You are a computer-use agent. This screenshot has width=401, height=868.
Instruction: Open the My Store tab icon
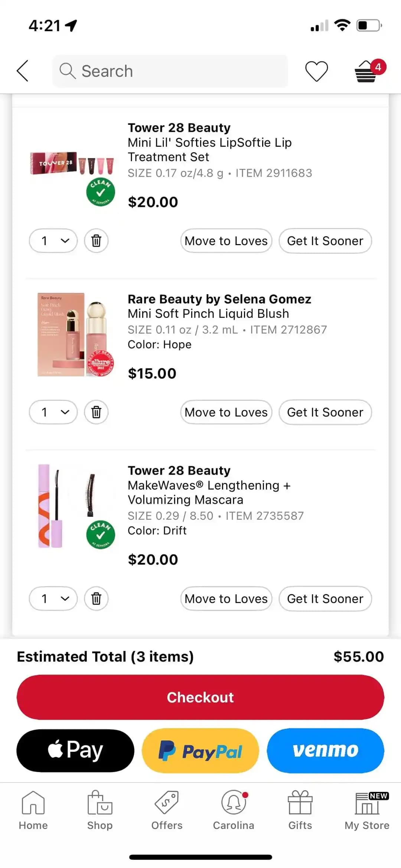367,810
